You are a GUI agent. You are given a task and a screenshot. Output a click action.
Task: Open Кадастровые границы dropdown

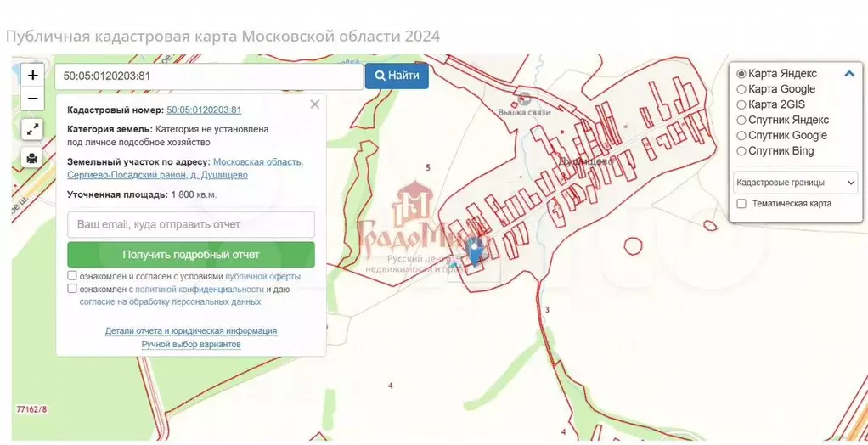tap(795, 183)
